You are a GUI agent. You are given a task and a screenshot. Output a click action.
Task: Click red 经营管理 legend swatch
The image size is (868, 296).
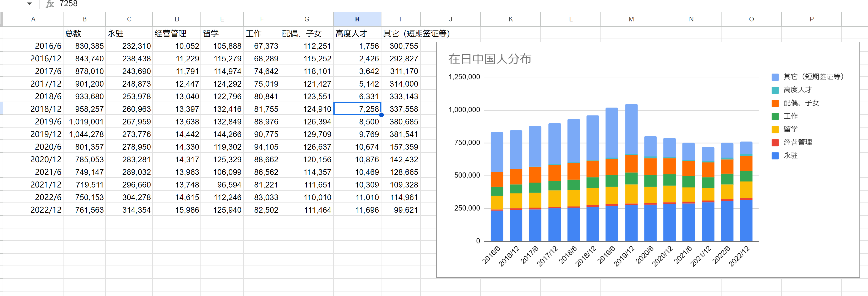tap(775, 143)
